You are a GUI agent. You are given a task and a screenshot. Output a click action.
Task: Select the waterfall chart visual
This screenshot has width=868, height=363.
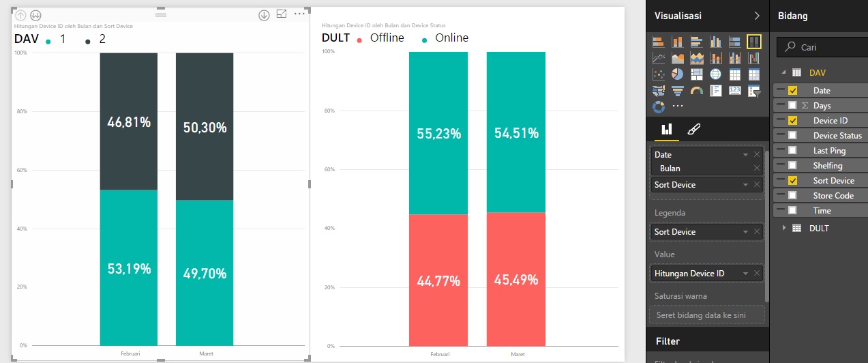tap(754, 59)
